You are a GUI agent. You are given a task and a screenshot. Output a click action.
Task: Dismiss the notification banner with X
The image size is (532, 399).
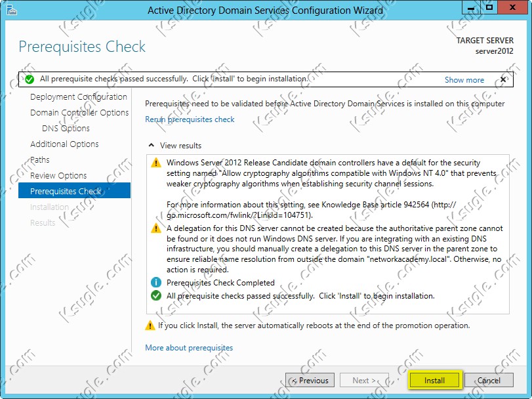click(x=503, y=79)
